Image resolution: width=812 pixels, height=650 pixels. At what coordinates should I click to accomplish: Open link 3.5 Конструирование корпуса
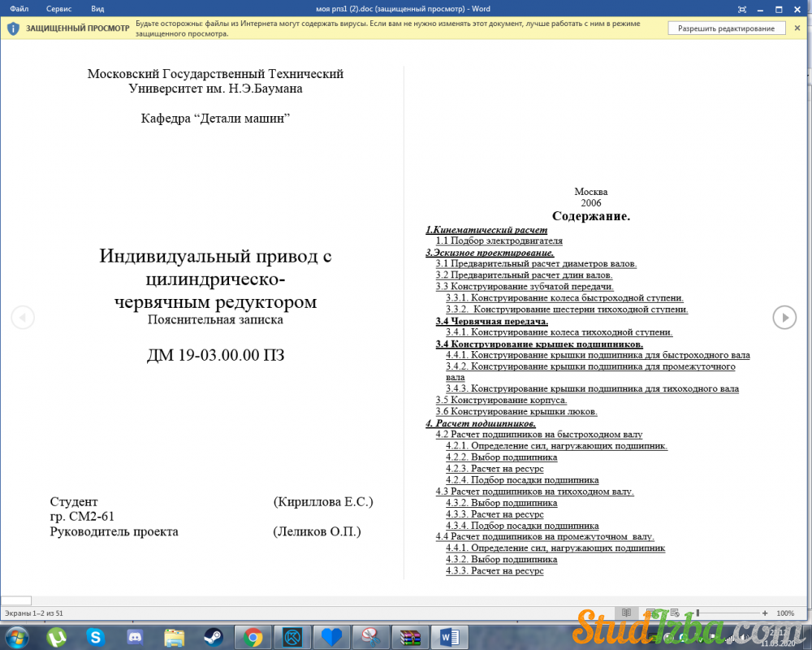point(501,400)
